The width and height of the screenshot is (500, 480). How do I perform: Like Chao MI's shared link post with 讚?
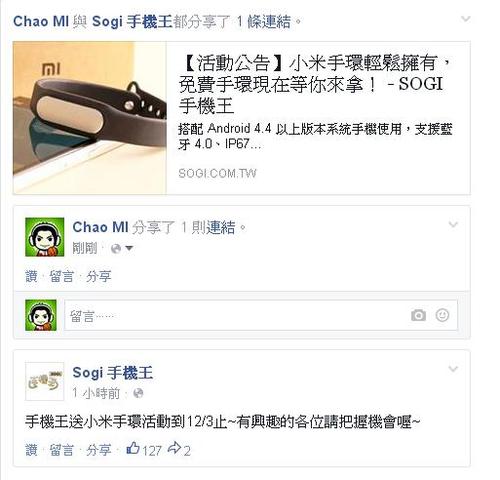(31, 276)
